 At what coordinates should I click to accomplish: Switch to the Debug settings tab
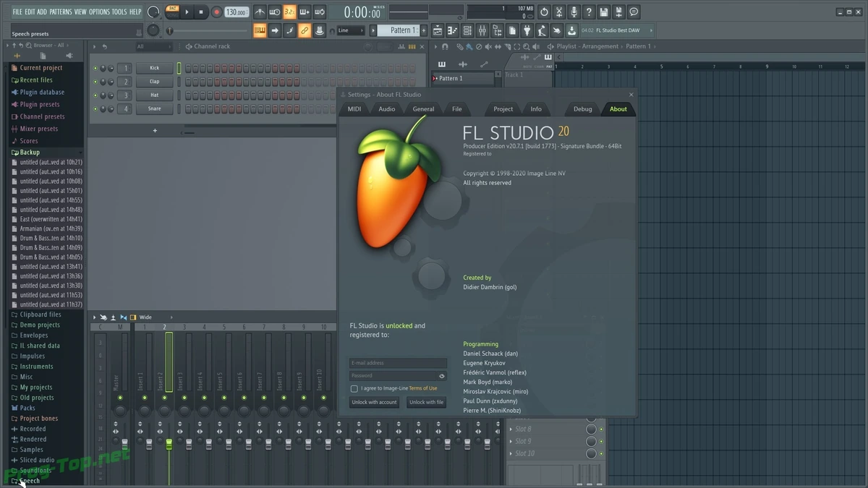[583, 109]
